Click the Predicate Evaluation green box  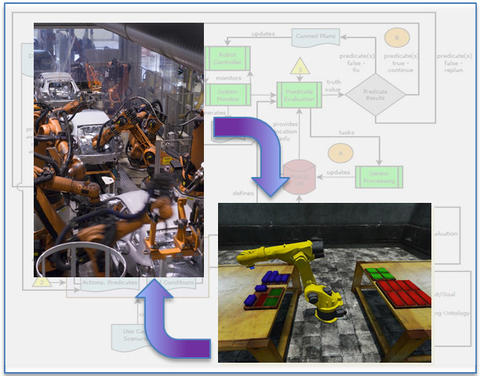click(x=299, y=95)
